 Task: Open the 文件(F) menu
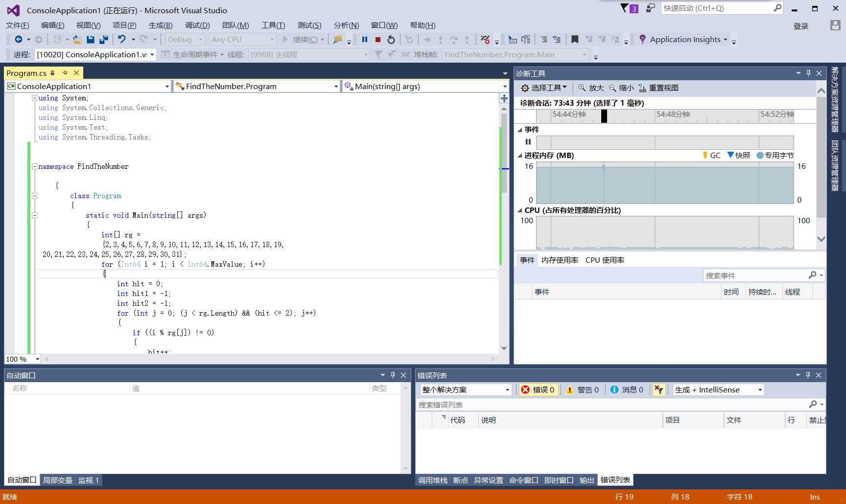[x=18, y=25]
